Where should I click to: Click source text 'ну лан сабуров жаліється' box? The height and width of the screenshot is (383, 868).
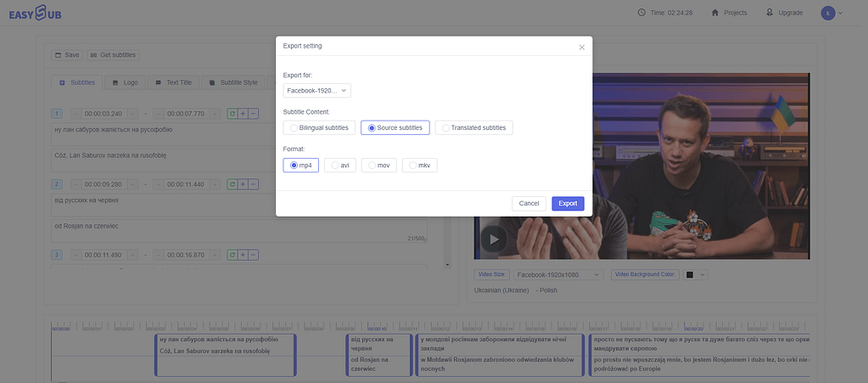point(239,134)
